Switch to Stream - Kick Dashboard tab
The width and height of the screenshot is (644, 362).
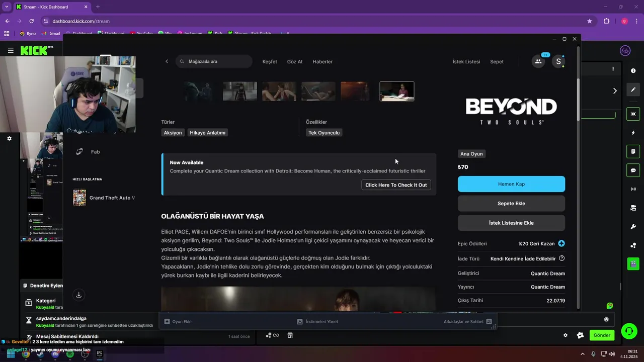pyautogui.click(x=51, y=7)
